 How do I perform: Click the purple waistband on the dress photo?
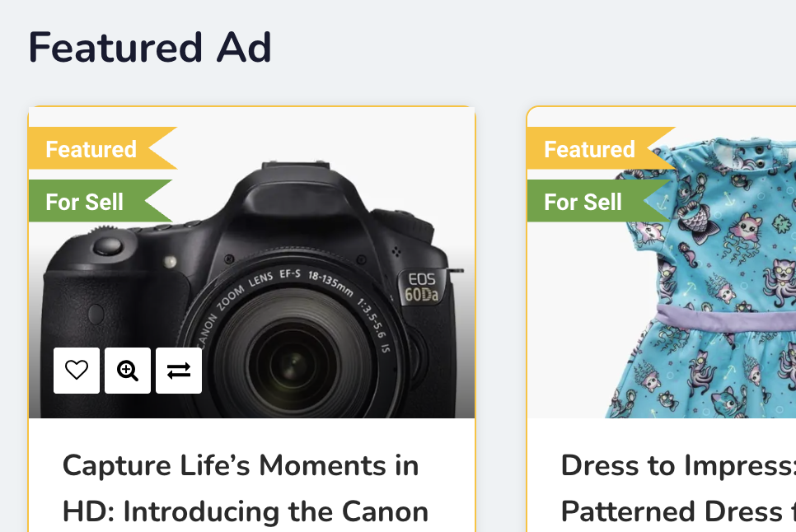pyautogui.click(x=726, y=319)
